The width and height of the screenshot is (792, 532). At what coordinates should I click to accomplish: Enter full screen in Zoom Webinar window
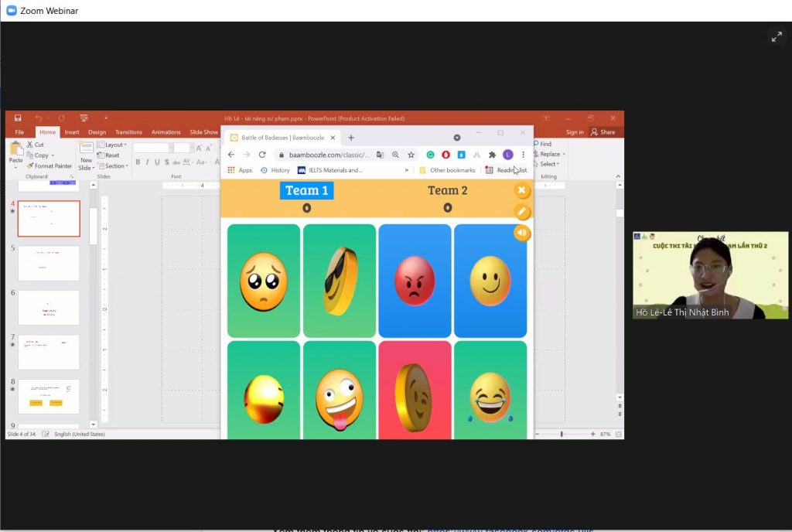[777, 36]
